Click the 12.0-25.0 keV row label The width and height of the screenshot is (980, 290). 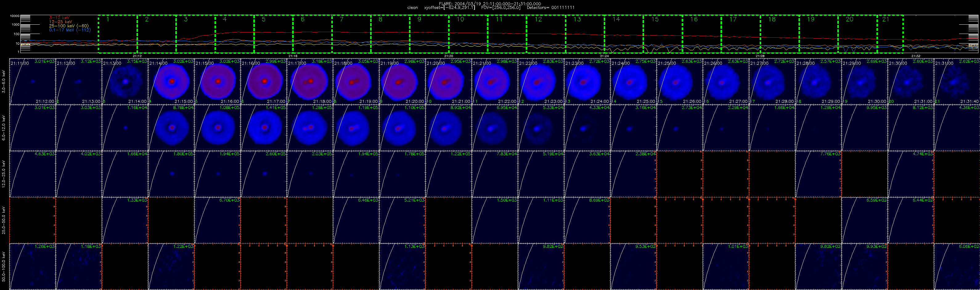click(x=4, y=174)
